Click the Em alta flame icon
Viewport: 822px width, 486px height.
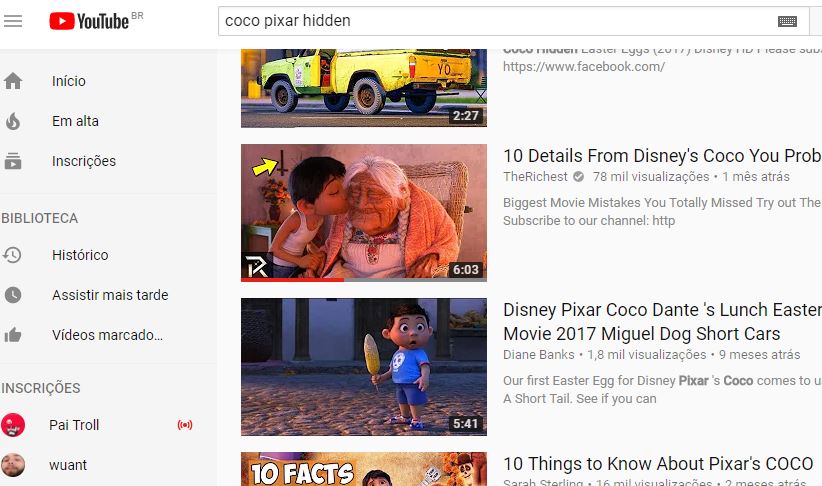[x=13, y=121]
